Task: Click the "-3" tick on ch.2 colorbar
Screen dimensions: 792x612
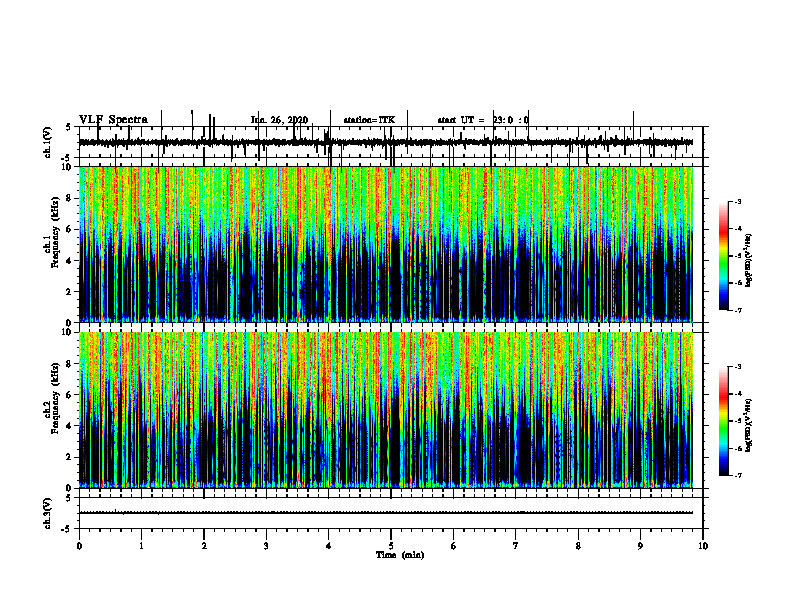Action: click(737, 367)
